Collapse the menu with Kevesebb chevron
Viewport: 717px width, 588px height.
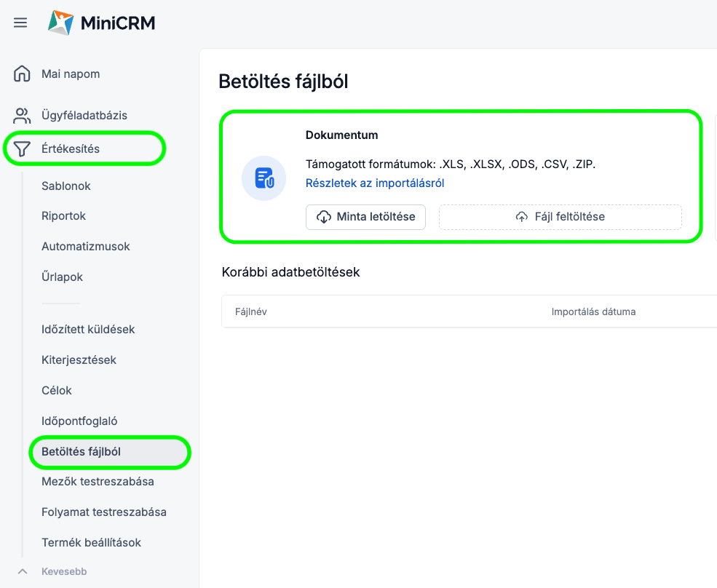[x=22, y=571]
